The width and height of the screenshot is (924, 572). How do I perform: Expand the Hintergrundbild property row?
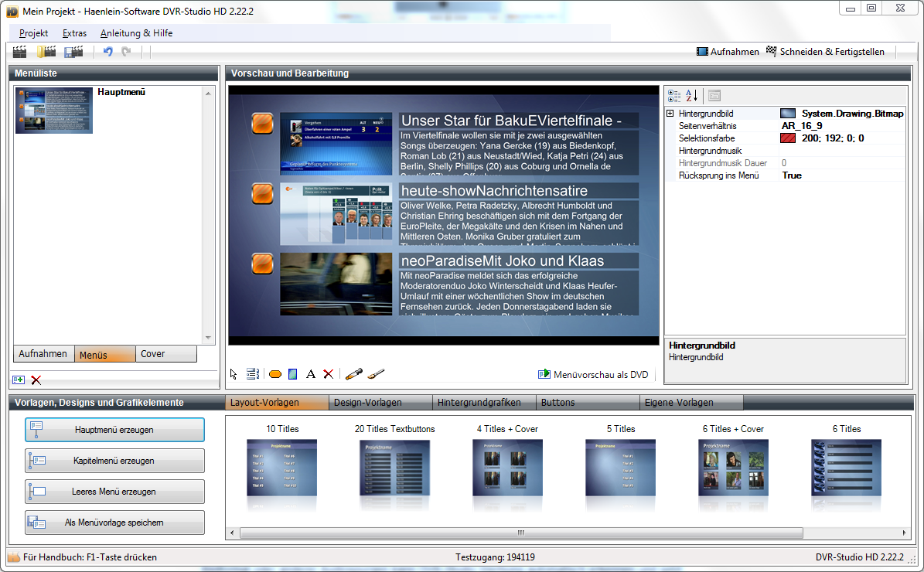(670, 113)
